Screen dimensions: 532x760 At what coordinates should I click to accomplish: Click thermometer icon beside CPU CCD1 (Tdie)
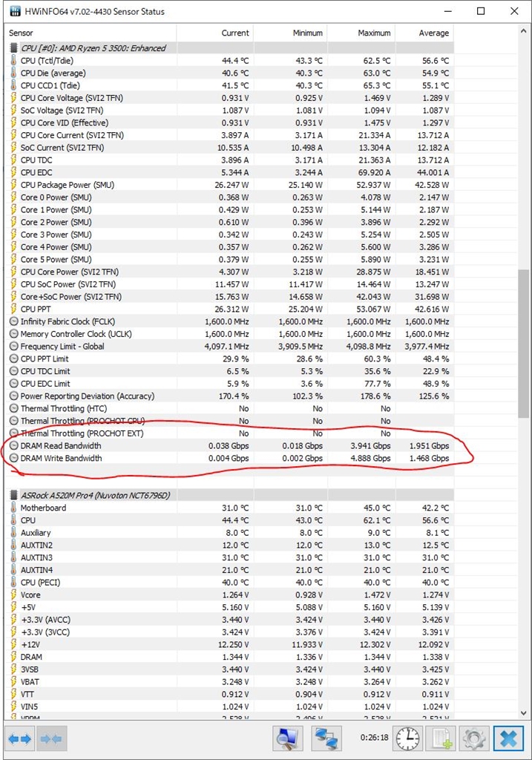coord(13,85)
